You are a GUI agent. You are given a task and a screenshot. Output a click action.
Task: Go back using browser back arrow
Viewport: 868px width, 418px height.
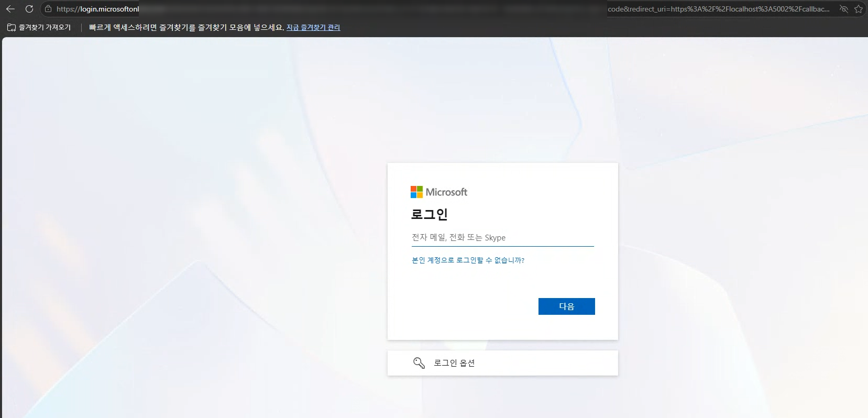(10, 9)
